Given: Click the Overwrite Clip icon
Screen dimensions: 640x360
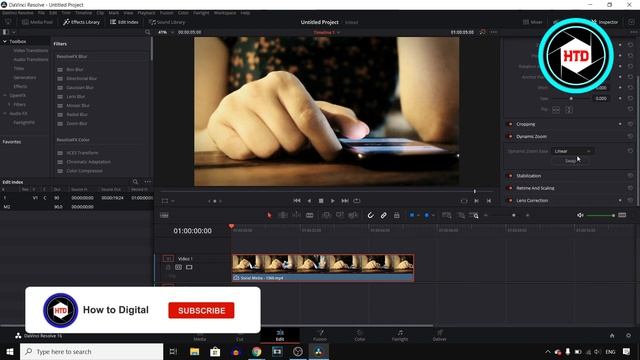Looking at the screenshot, I should [340, 215].
